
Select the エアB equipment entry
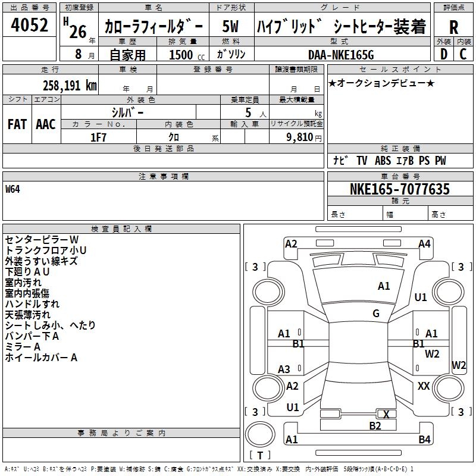pyautogui.click(x=405, y=160)
